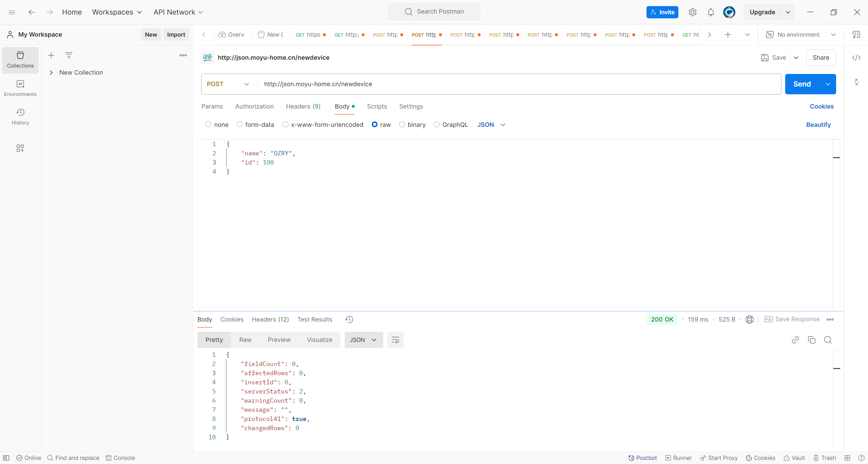The image size is (868, 464).
Task: Open network information globe icon
Action: pos(750,320)
